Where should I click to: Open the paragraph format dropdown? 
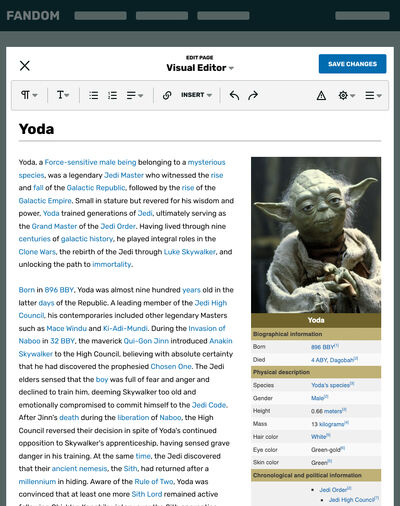tap(29, 95)
